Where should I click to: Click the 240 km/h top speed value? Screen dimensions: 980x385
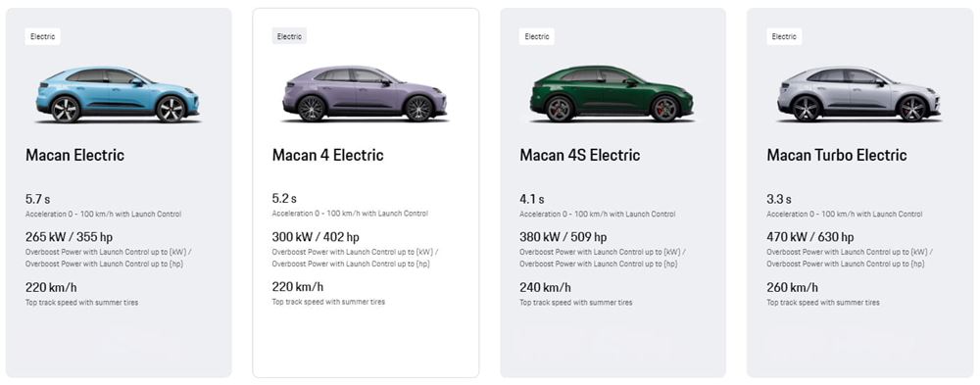[545, 287]
